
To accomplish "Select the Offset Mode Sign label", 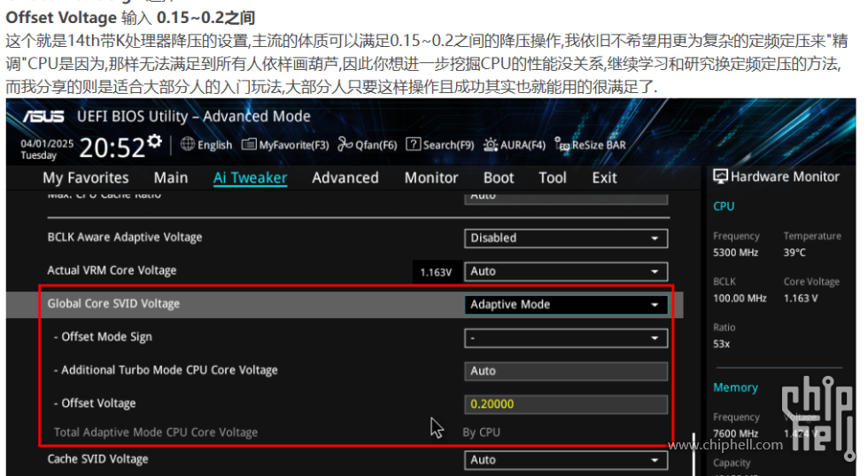I will [103, 337].
